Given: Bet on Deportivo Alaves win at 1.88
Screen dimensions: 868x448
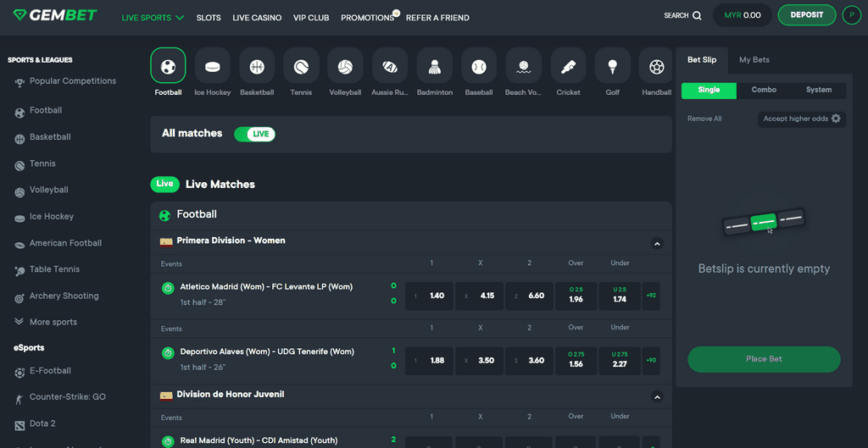Looking at the screenshot, I should [x=430, y=361].
